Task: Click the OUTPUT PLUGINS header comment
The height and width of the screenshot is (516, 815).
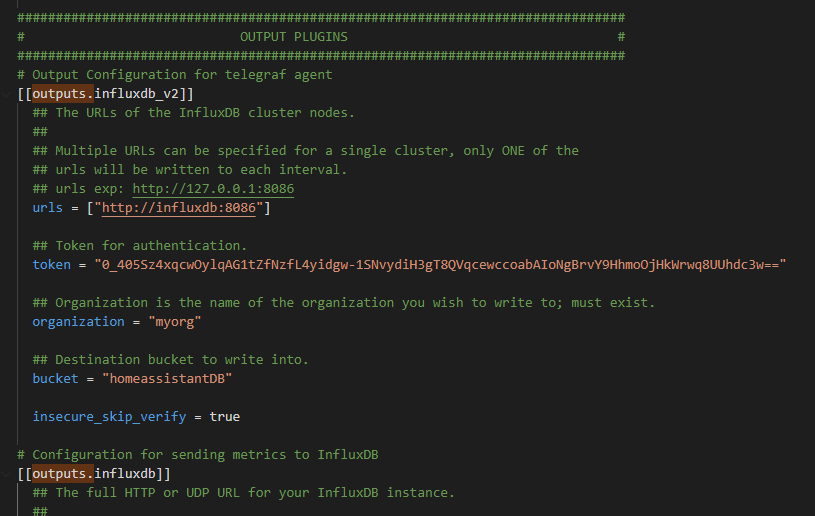Action: tap(294, 37)
